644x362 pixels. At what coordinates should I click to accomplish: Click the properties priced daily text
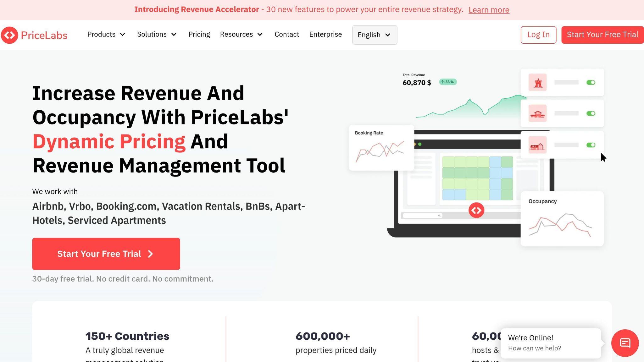tap(336, 350)
